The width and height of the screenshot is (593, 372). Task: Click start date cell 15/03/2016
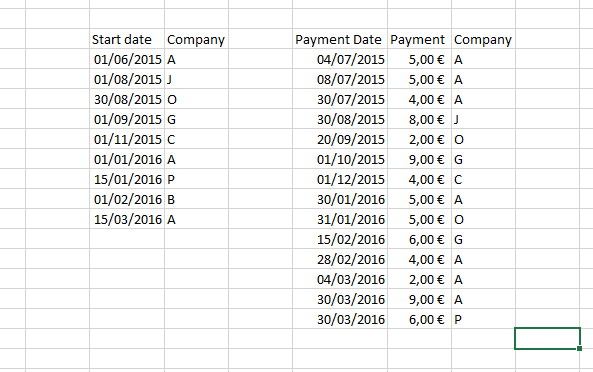pyautogui.click(x=127, y=220)
